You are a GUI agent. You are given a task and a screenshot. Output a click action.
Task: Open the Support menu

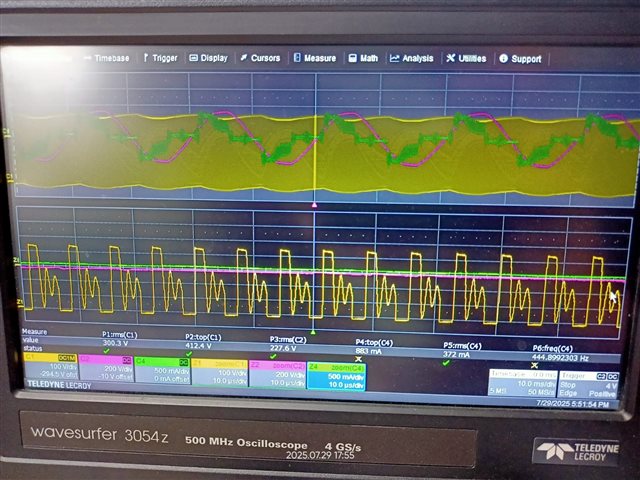[520, 59]
